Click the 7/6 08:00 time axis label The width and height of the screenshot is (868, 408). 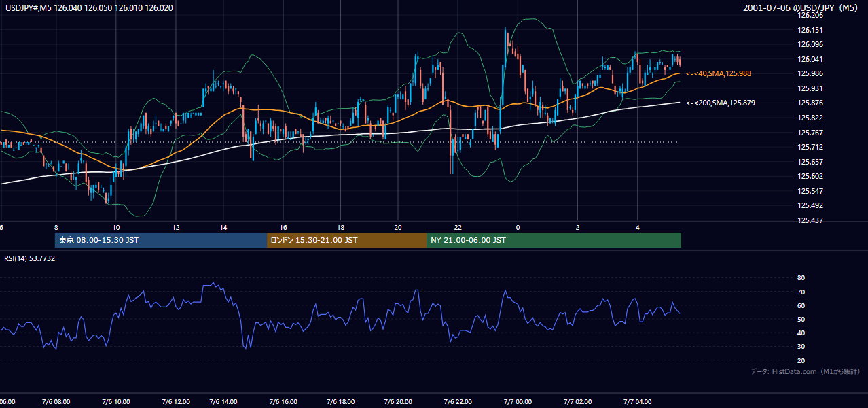57,402
